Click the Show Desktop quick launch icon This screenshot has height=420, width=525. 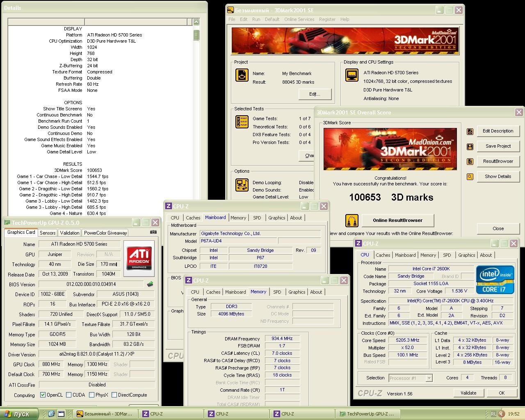(61, 414)
